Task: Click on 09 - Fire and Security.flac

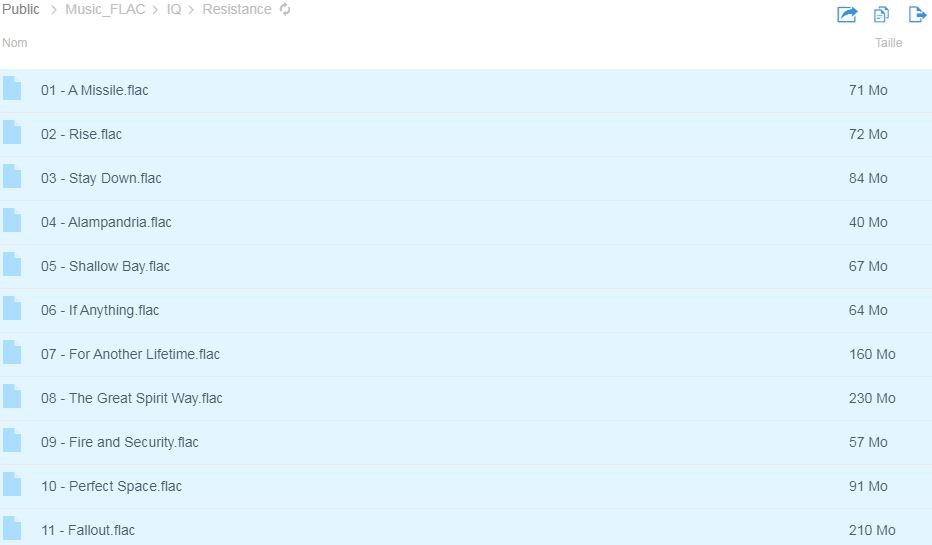Action: pos(119,442)
